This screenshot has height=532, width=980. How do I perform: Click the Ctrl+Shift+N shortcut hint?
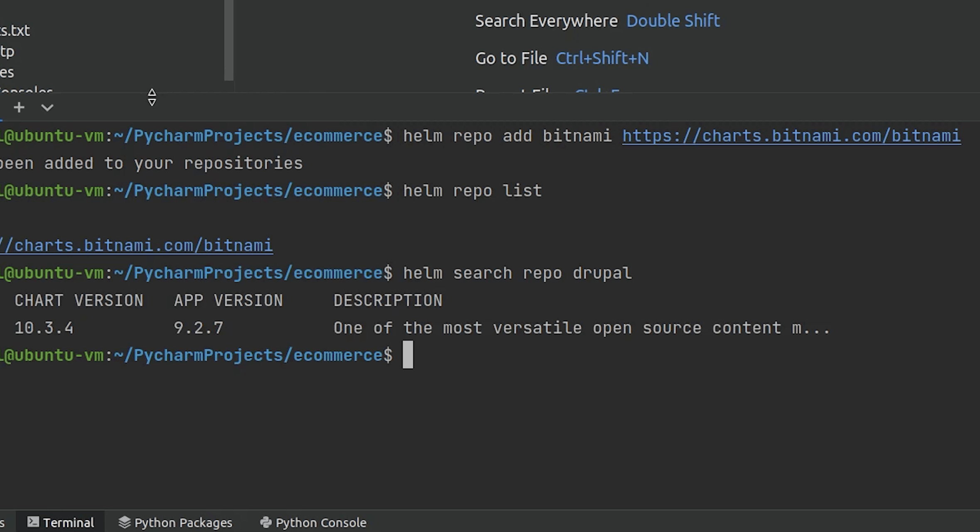pos(602,58)
